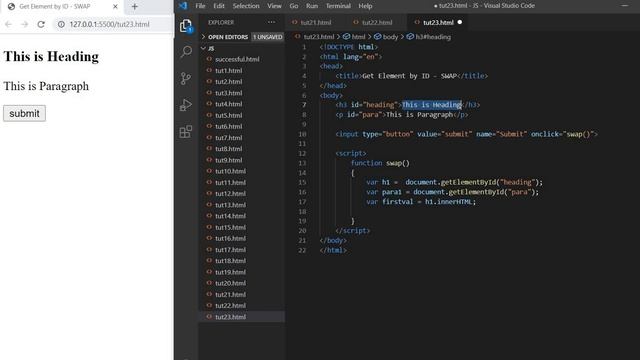Open tut2.html in Explorer

click(242, 82)
